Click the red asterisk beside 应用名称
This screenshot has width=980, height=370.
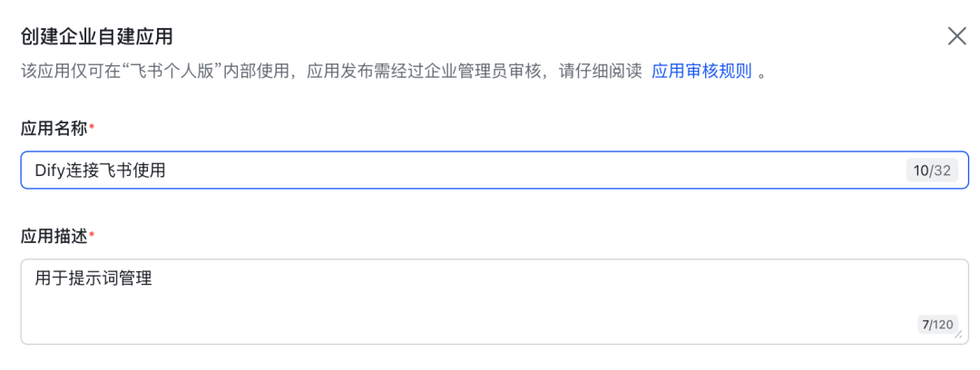92,127
